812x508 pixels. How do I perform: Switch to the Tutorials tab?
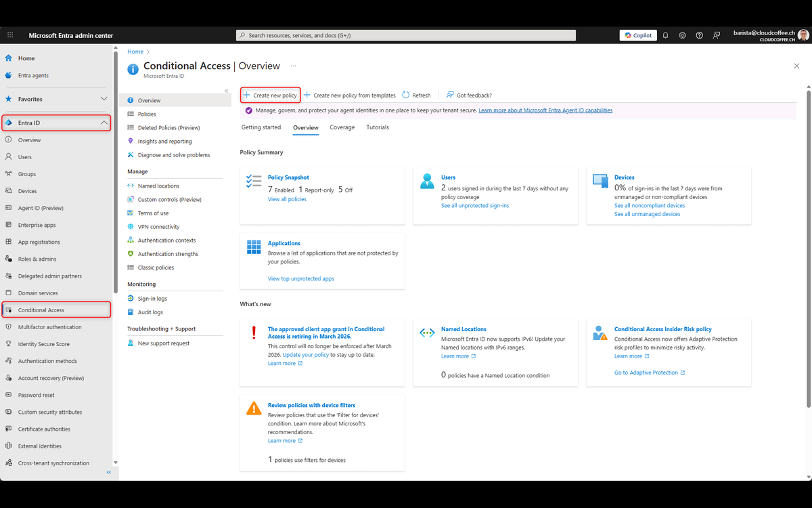pyautogui.click(x=378, y=127)
